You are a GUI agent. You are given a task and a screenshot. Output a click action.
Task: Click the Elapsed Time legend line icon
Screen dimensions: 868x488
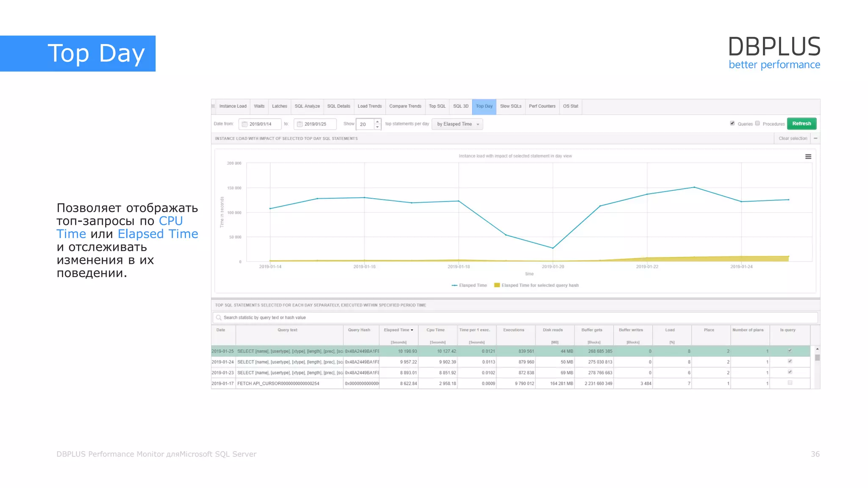(x=454, y=286)
